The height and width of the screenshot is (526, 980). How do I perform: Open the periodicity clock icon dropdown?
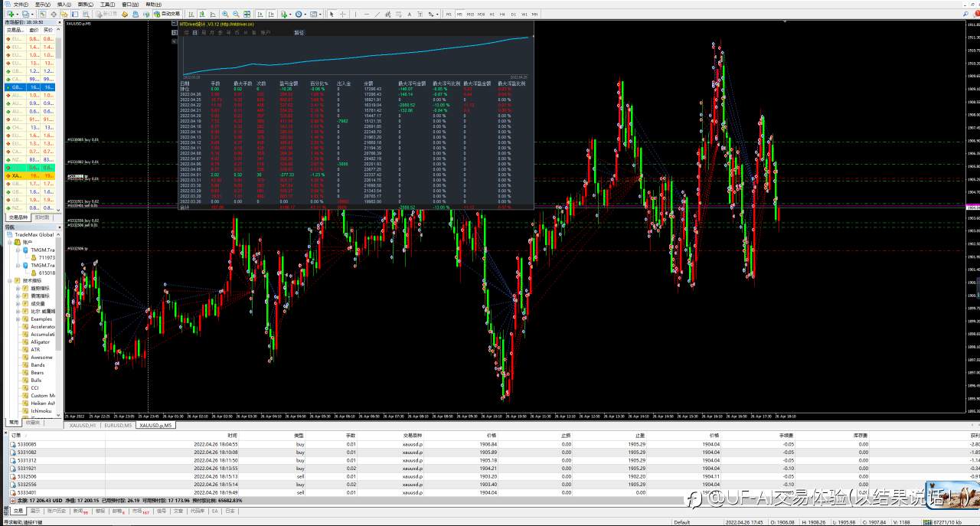(299, 14)
